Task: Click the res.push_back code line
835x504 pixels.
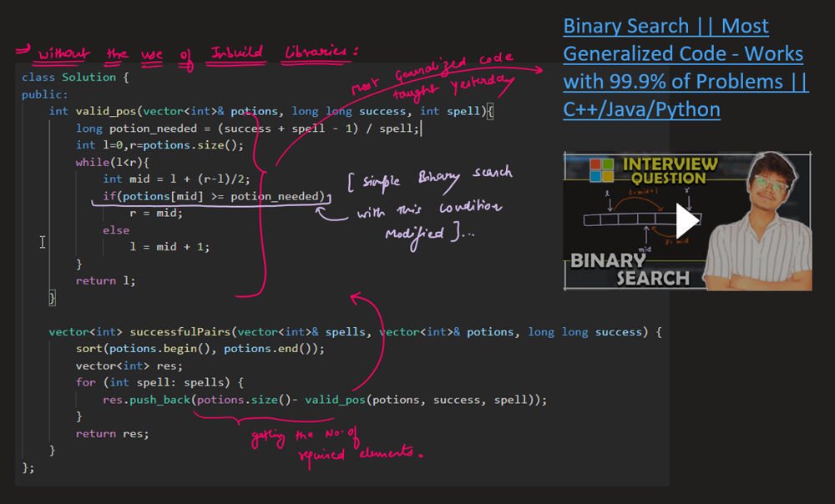Action: [330, 400]
